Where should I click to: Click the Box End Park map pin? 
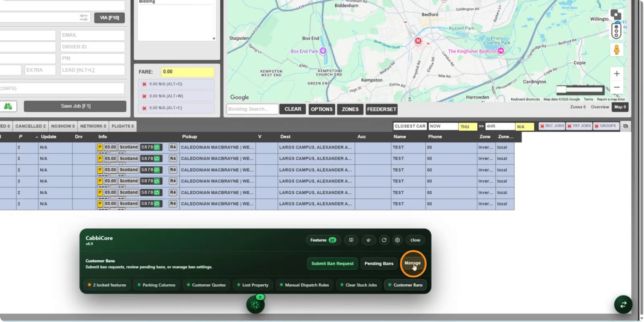[x=323, y=51]
